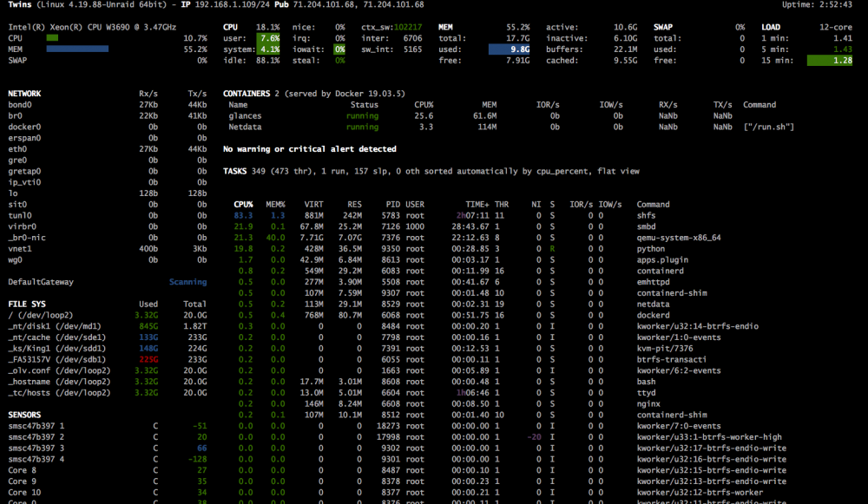This screenshot has width=868, height=504.
Task: Select the docker0 network interface
Action: click(x=24, y=127)
